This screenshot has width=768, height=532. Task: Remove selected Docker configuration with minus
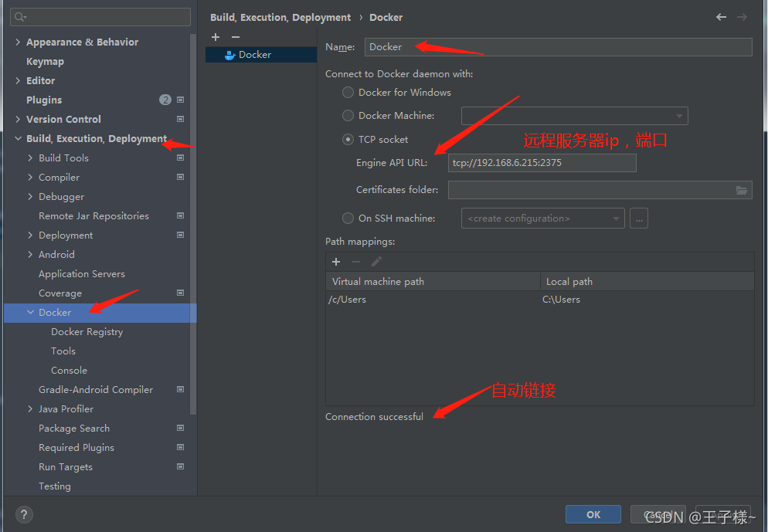236,37
